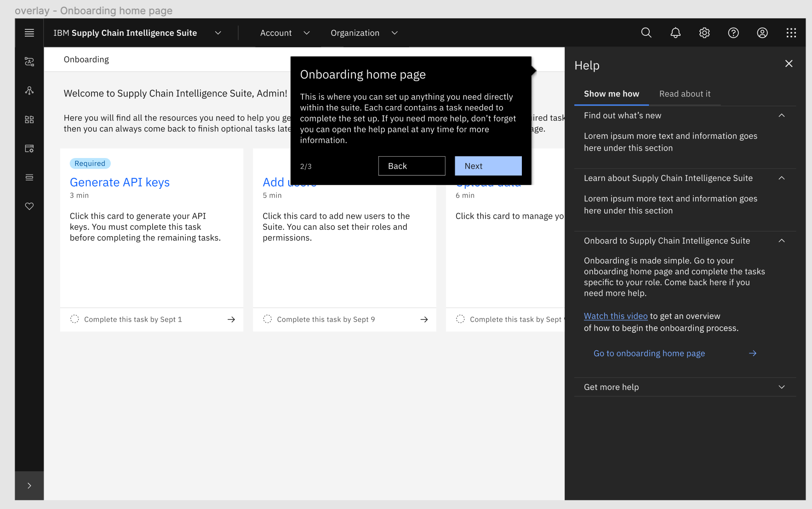Click the 5 min duration label
Screen dimensions: 812x509
tap(272, 195)
